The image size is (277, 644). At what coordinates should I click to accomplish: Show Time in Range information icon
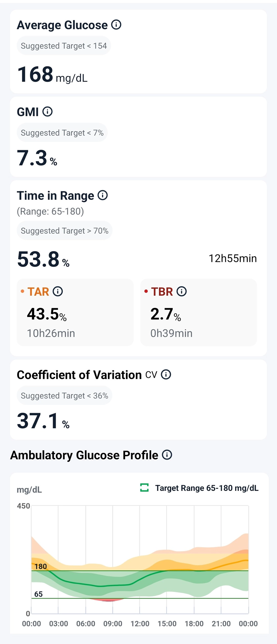point(103,195)
